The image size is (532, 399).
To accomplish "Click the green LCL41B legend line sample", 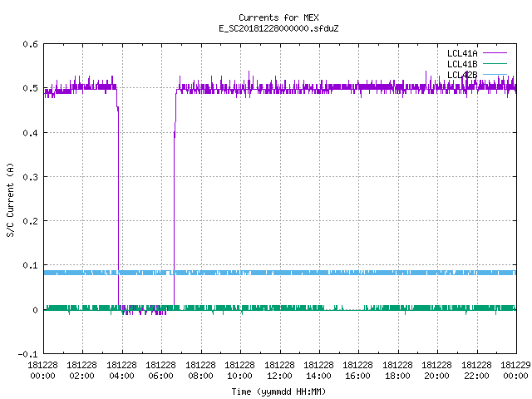I will click(x=495, y=64).
